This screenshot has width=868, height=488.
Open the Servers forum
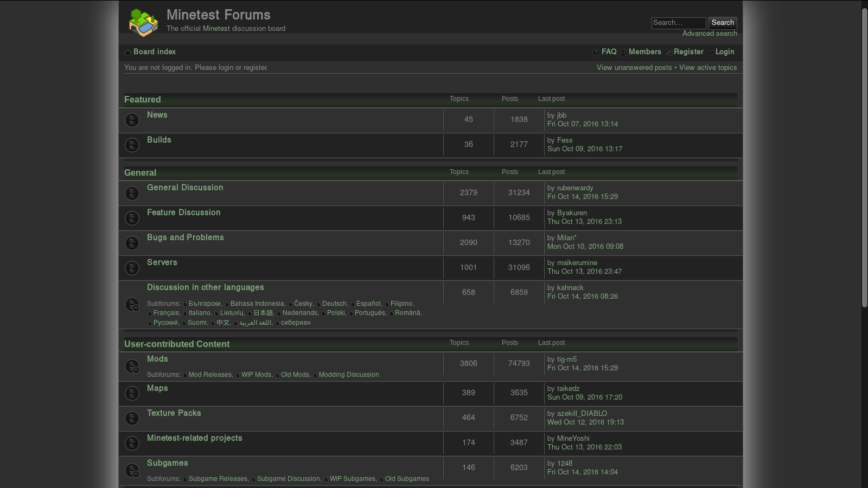[x=162, y=262]
